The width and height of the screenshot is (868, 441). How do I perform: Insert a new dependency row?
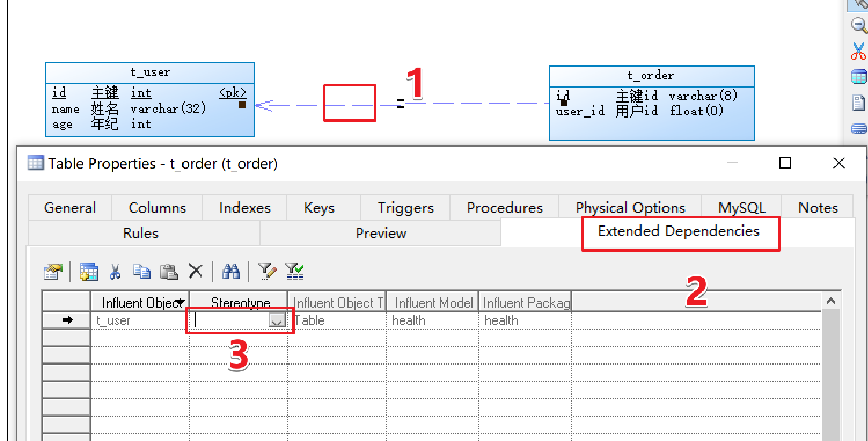(x=89, y=271)
